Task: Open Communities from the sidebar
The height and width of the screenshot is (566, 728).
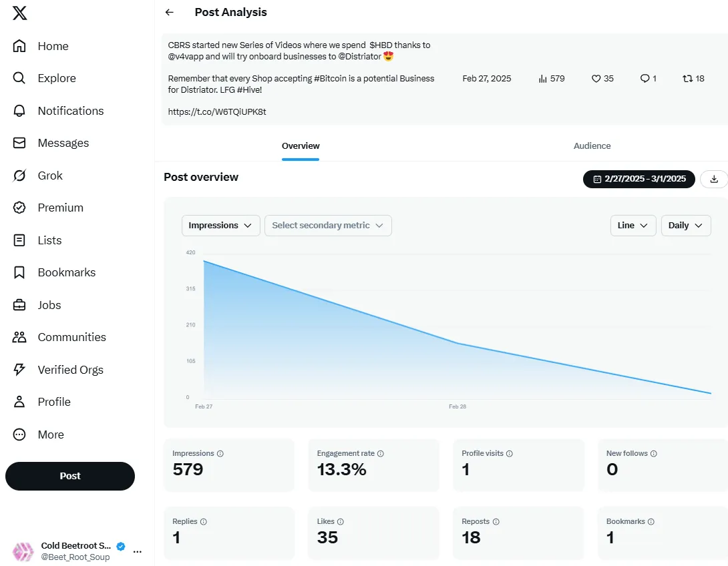Action: point(71,337)
